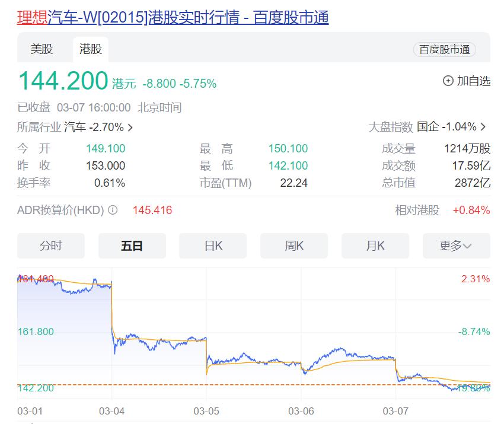Click the 市盈(TTM) value 22.24
This screenshot has width=504, height=424.
[x=294, y=183]
